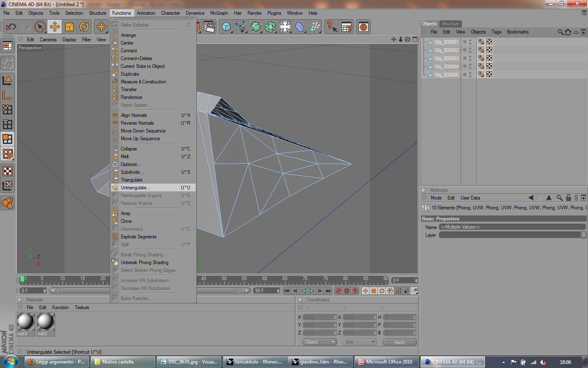Switch to Edges mode

tap(7, 124)
